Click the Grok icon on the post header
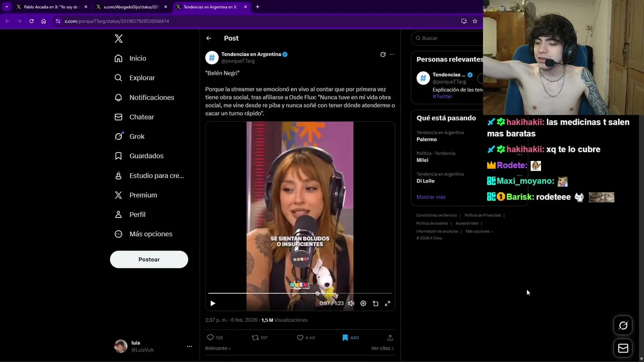 [x=383, y=54]
